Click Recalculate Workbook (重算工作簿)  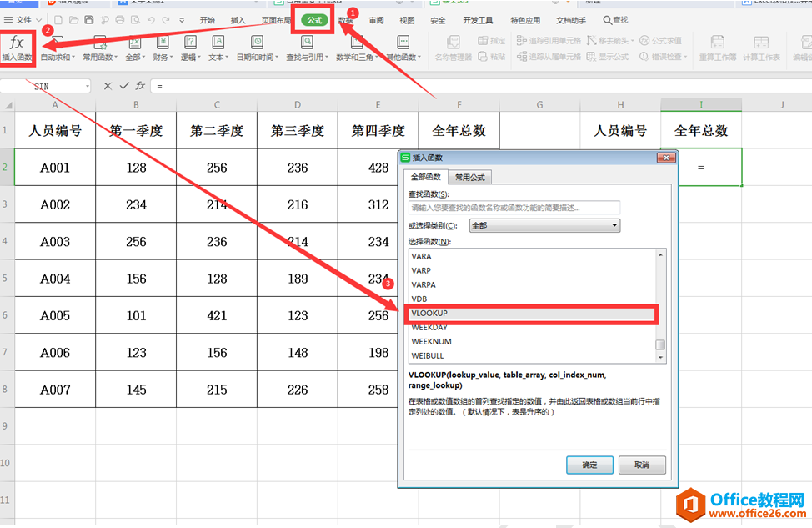click(x=717, y=49)
